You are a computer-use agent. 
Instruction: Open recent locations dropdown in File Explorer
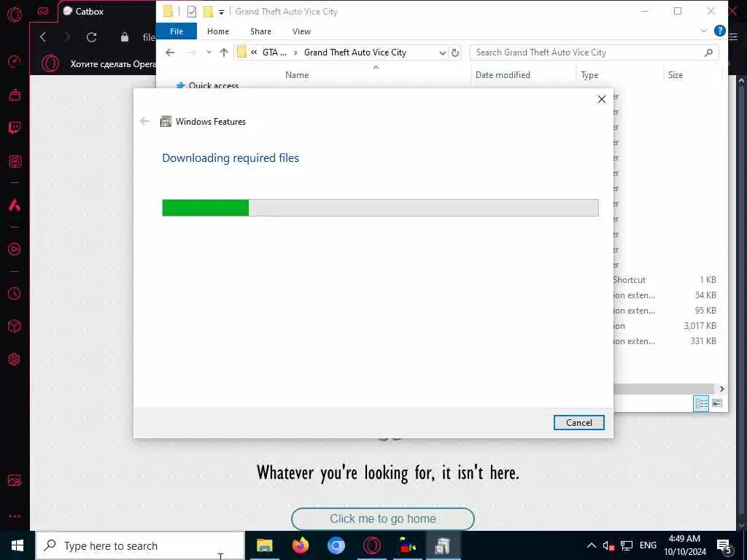tap(209, 52)
